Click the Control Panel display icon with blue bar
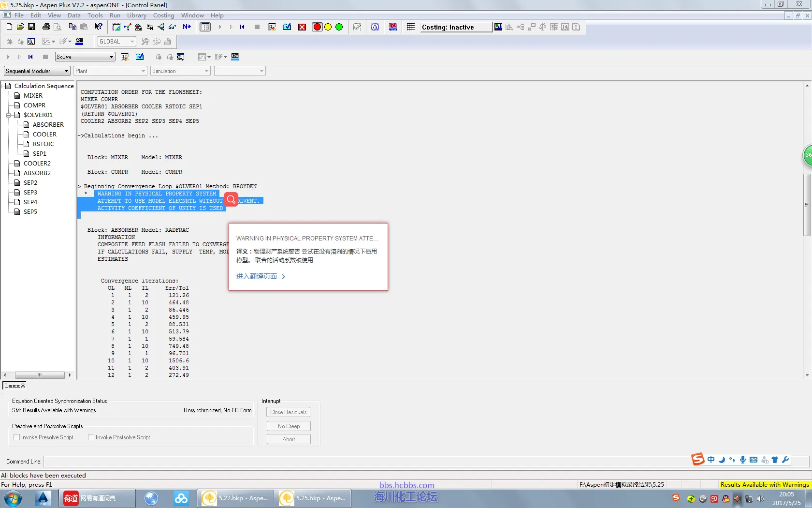This screenshot has height=508, width=812. (x=235, y=57)
